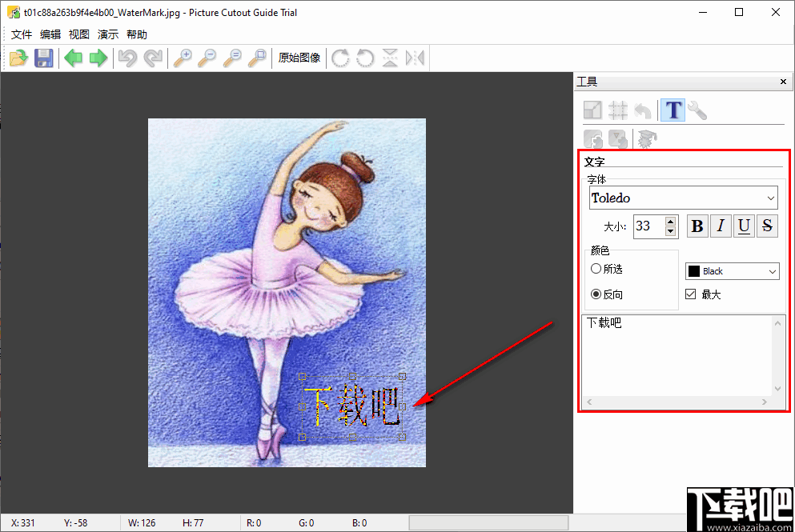Flip the image vertically
This screenshot has width=795, height=532.
[x=390, y=58]
